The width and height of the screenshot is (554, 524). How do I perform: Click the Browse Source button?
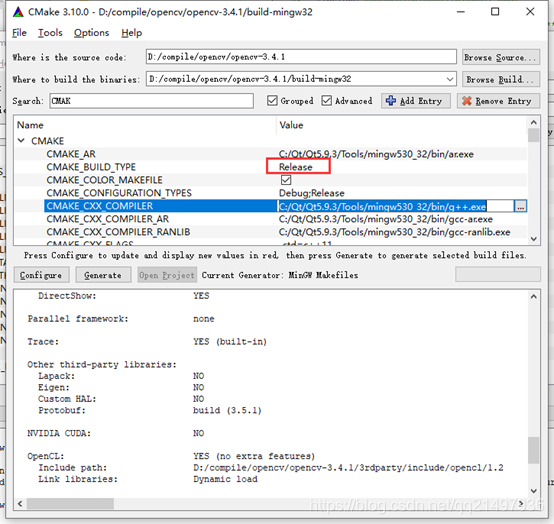coord(501,57)
